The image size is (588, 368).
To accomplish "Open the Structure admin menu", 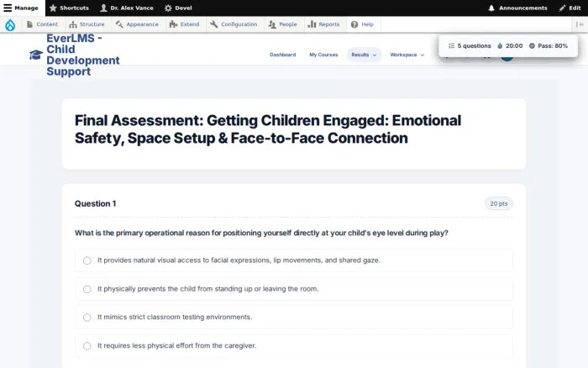I will tap(87, 24).
